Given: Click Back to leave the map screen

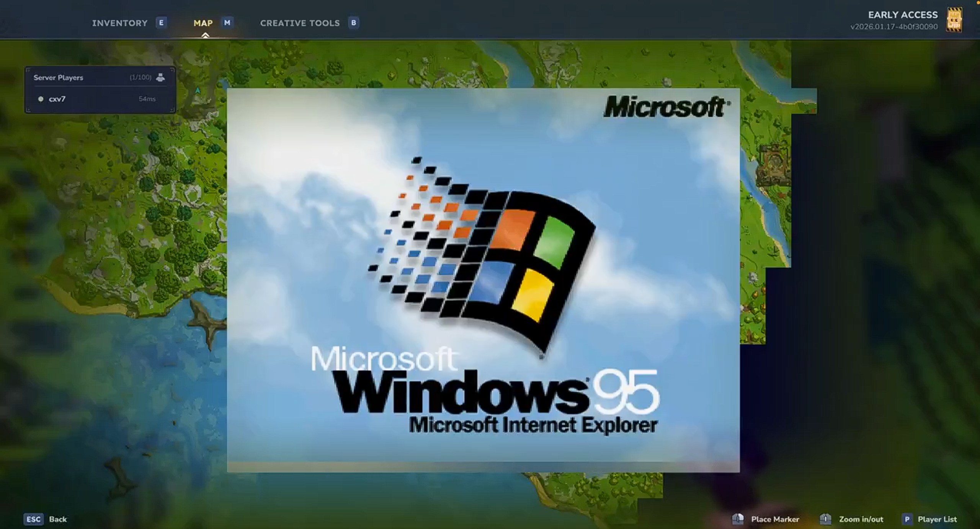Looking at the screenshot, I should pyautogui.click(x=58, y=519).
